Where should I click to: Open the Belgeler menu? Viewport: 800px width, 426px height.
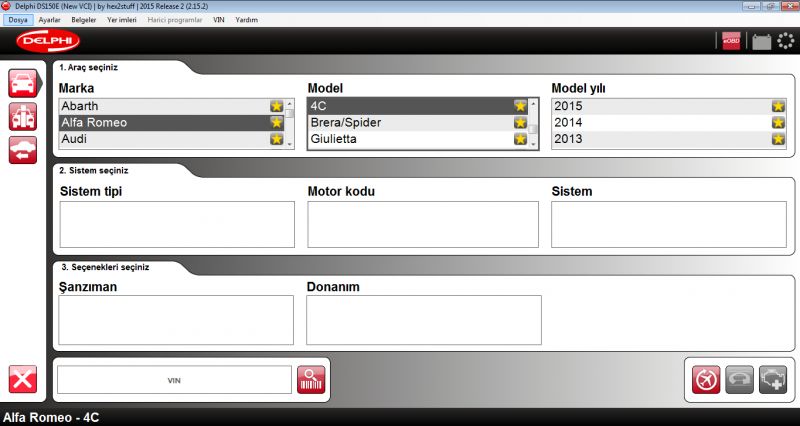coord(84,20)
